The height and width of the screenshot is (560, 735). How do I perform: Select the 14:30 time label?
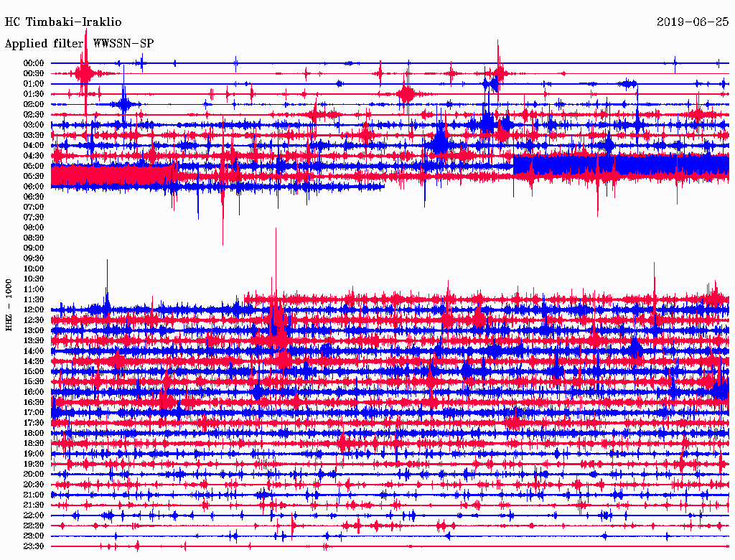pyautogui.click(x=34, y=362)
